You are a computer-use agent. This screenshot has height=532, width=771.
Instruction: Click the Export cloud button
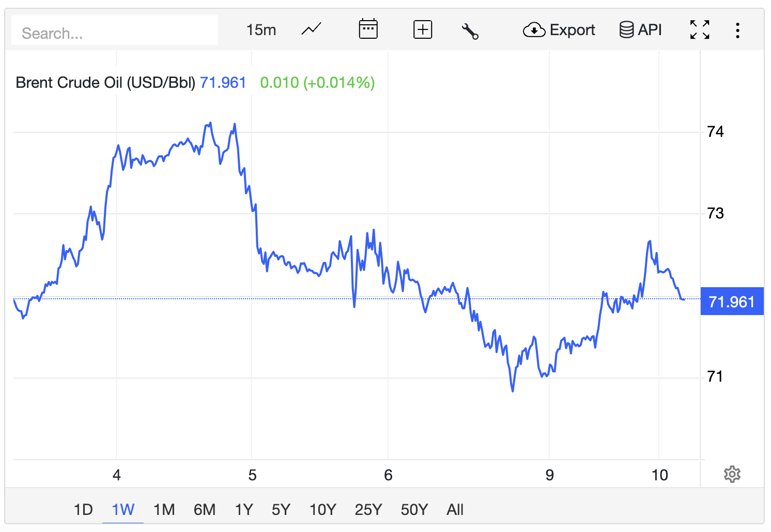click(559, 30)
